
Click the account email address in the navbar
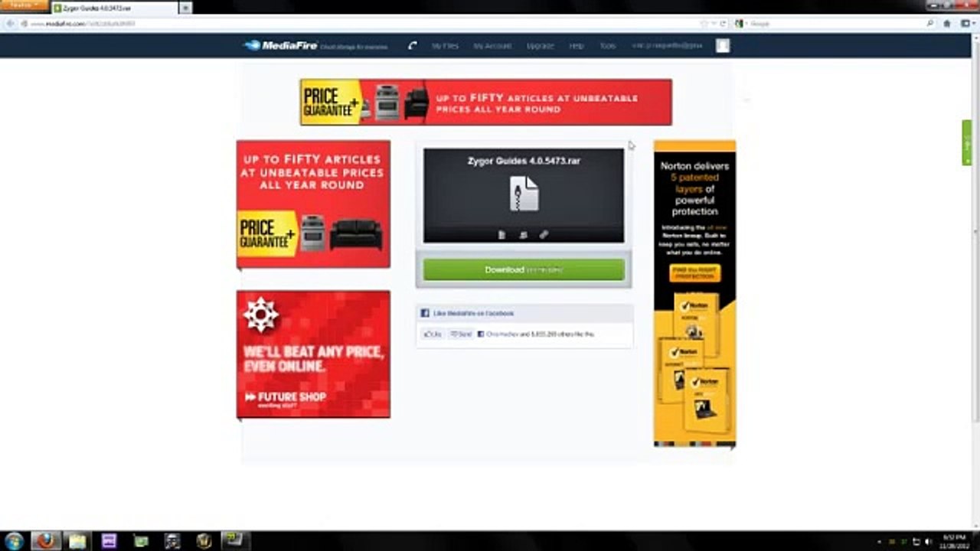667,46
